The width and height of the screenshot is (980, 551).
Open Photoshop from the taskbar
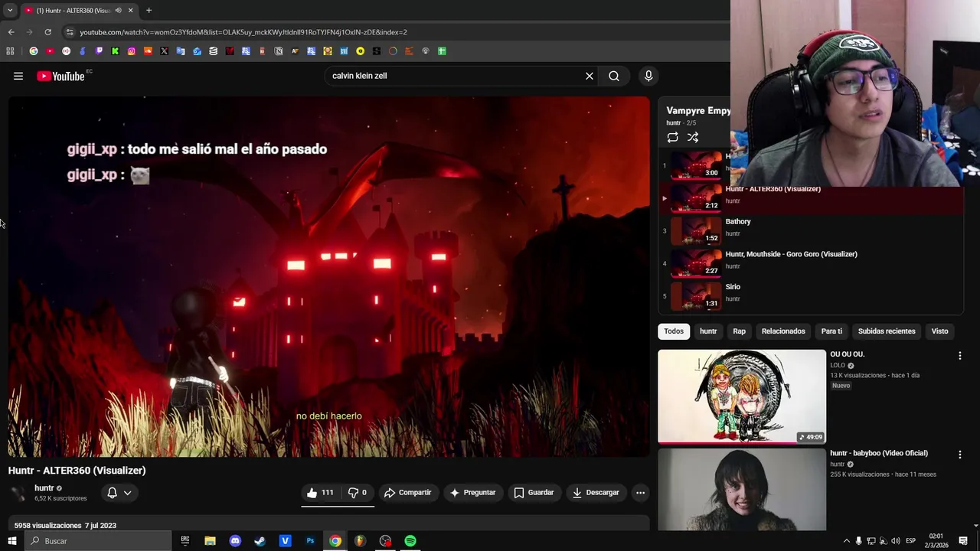[310, 541]
